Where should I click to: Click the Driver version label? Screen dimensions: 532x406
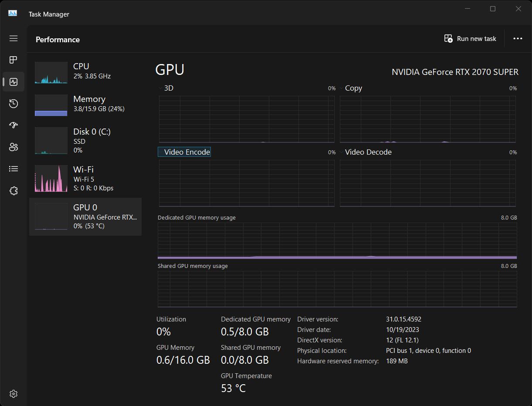[318, 319]
